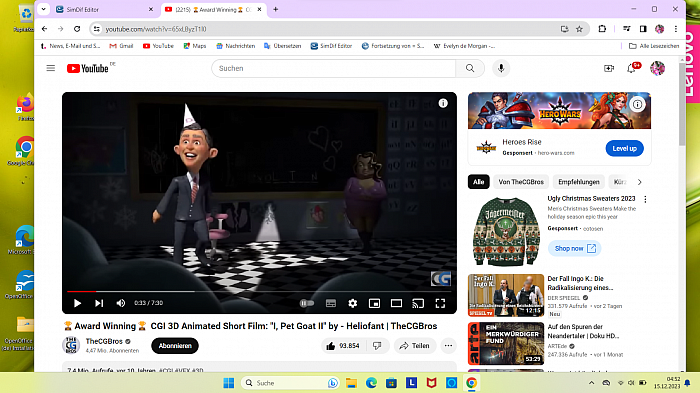Viewport: 700px width, 393px height.
Task: Open more actions three-dot menu under video
Action: (x=448, y=346)
